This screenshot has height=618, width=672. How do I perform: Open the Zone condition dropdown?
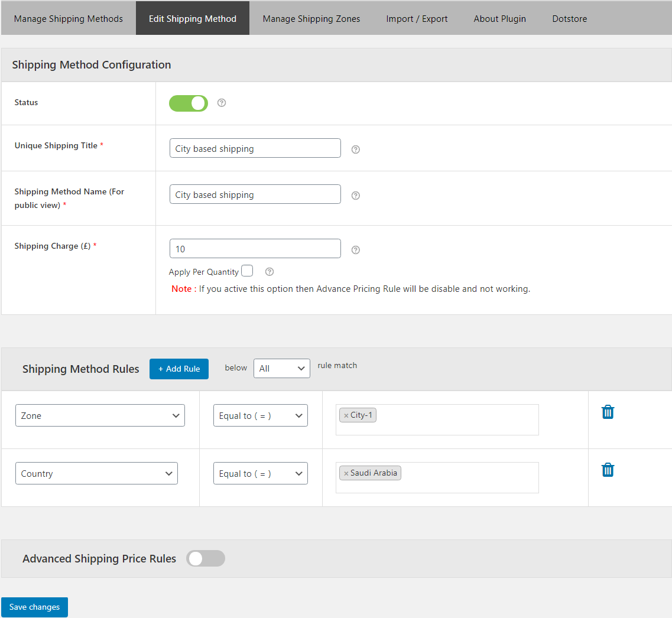coord(99,415)
